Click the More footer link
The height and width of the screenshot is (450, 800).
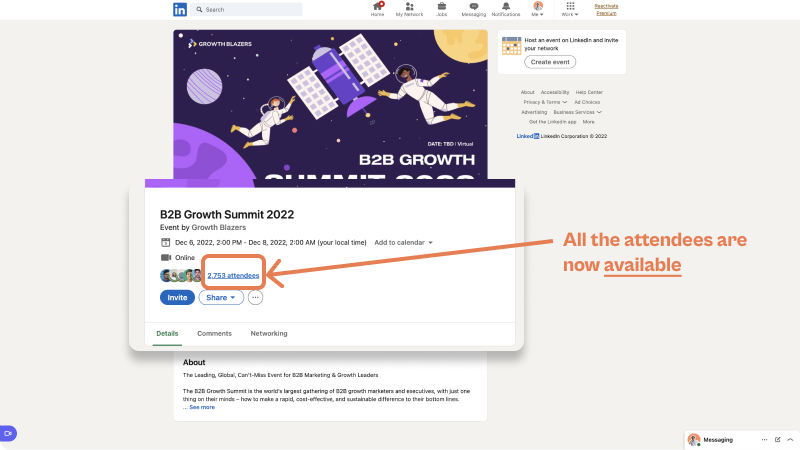pos(588,122)
